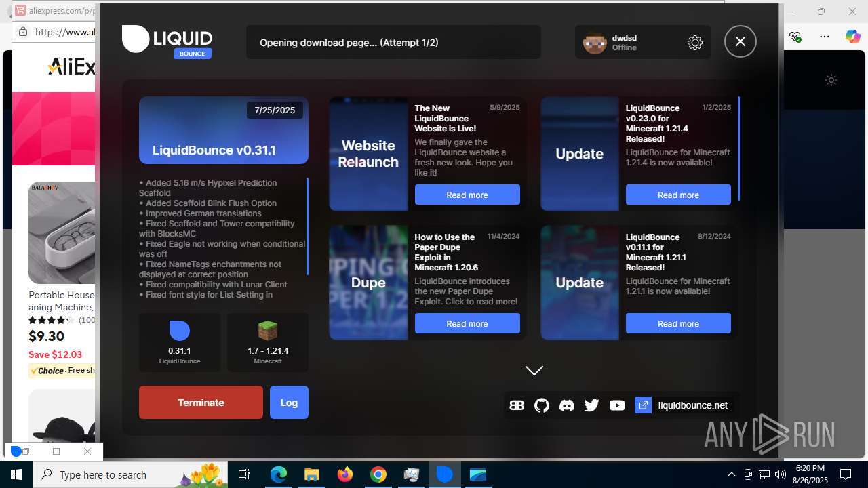Terminate the running client
This screenshot has height=488, width=868.
click(x=201, y=403)
